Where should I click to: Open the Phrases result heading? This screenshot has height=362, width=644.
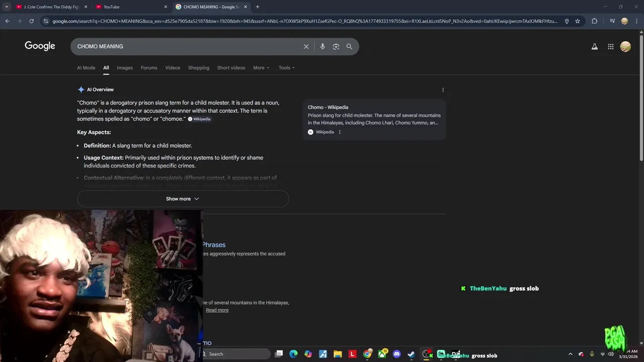pos(214,245)
